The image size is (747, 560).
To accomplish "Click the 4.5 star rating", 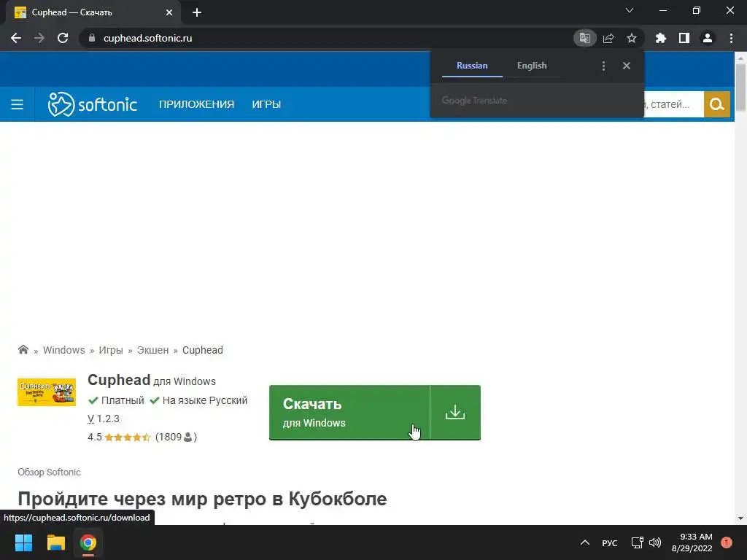I will 119,437.
